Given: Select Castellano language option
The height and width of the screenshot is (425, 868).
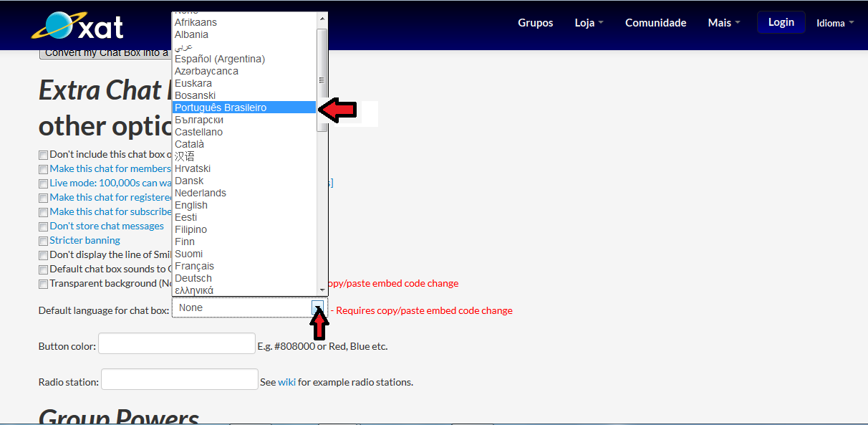Looking at the screenshot, I should click(244, 132).
